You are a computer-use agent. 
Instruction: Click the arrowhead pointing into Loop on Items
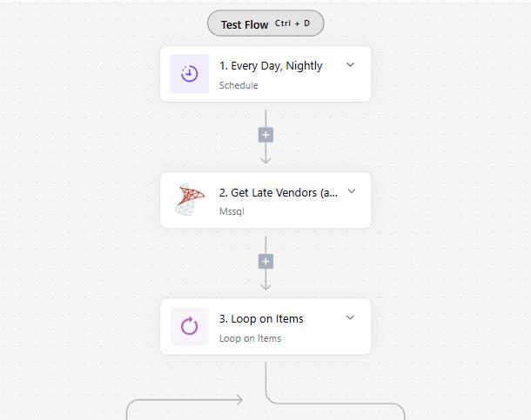[265, 286]
